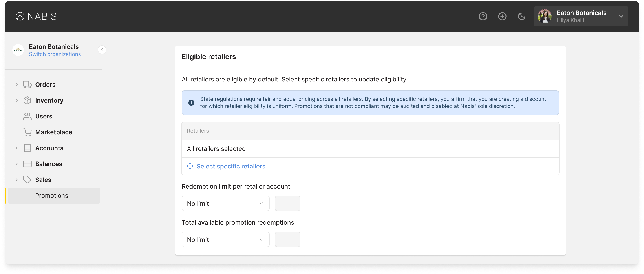Expand the Orders section in sidebar
644x274 pixels.
coord(16,84)
